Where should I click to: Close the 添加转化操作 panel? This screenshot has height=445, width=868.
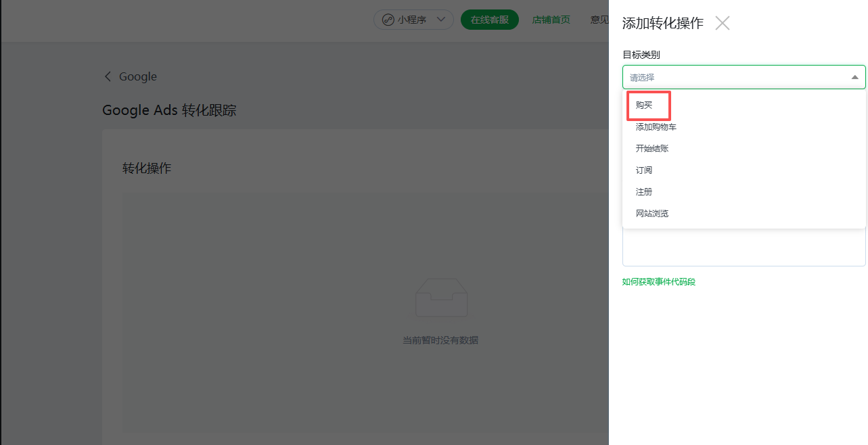[x=723, y=23]
